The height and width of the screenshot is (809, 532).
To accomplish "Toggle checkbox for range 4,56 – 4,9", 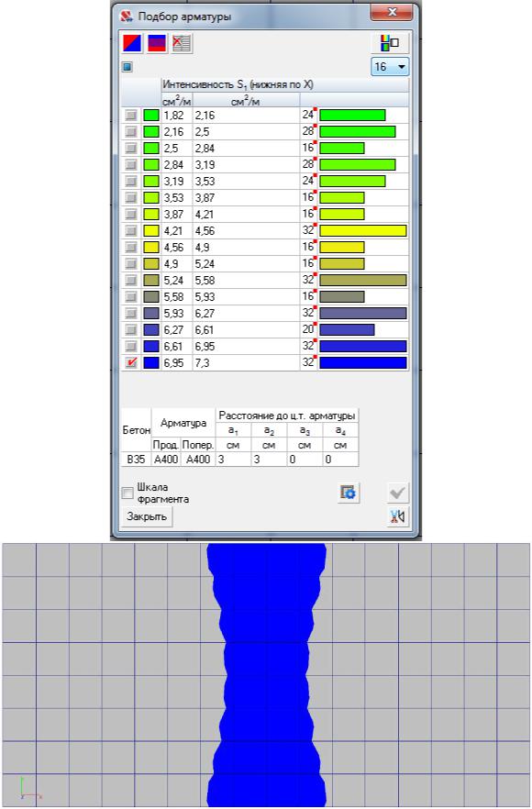I will point(131,247).
